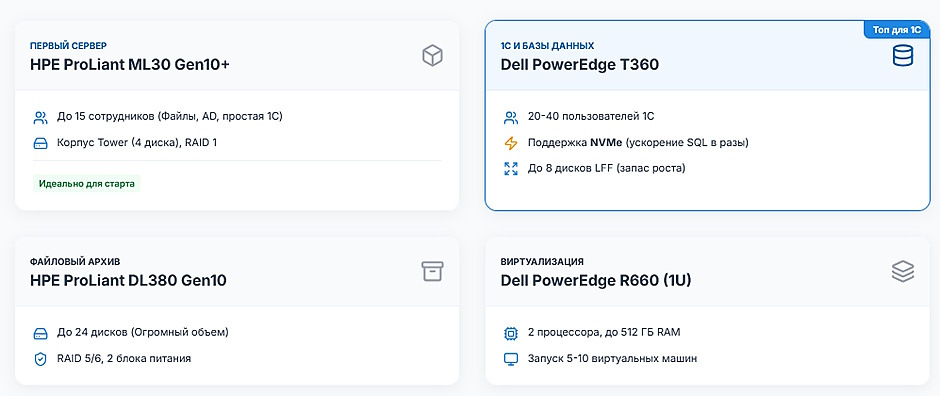This screenshot has height=396, width=940.
Task: Click the database icon on Dell T360 card
Action: pos(902,56)
